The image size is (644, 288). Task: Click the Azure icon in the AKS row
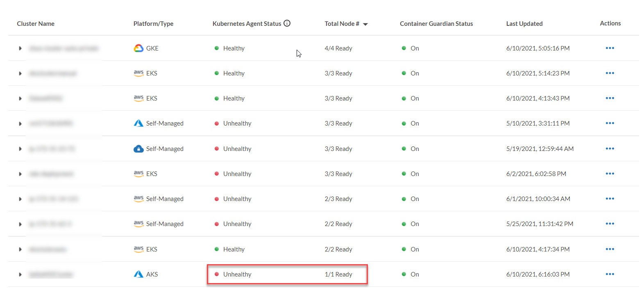(138, 274)
